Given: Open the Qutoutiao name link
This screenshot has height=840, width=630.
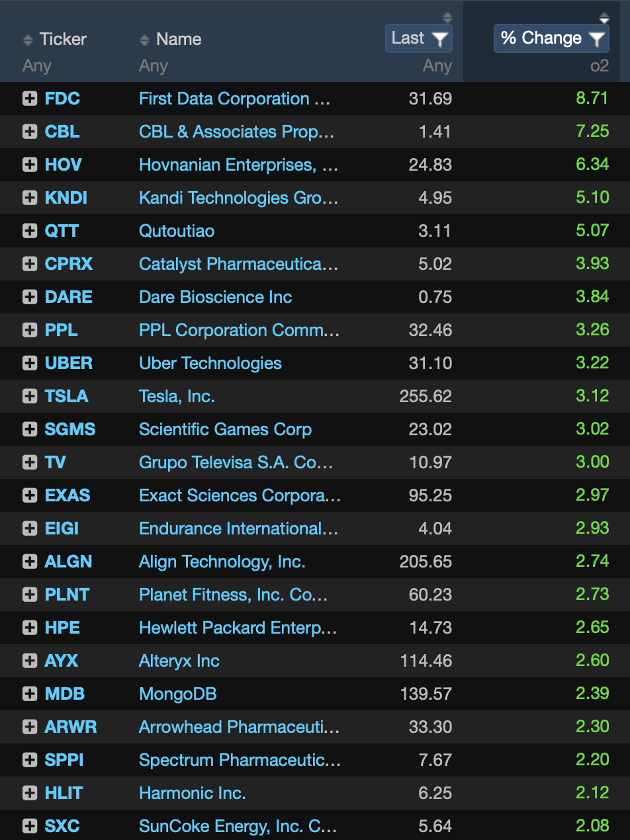Looking at the screenshot, I should click(177, 231).
